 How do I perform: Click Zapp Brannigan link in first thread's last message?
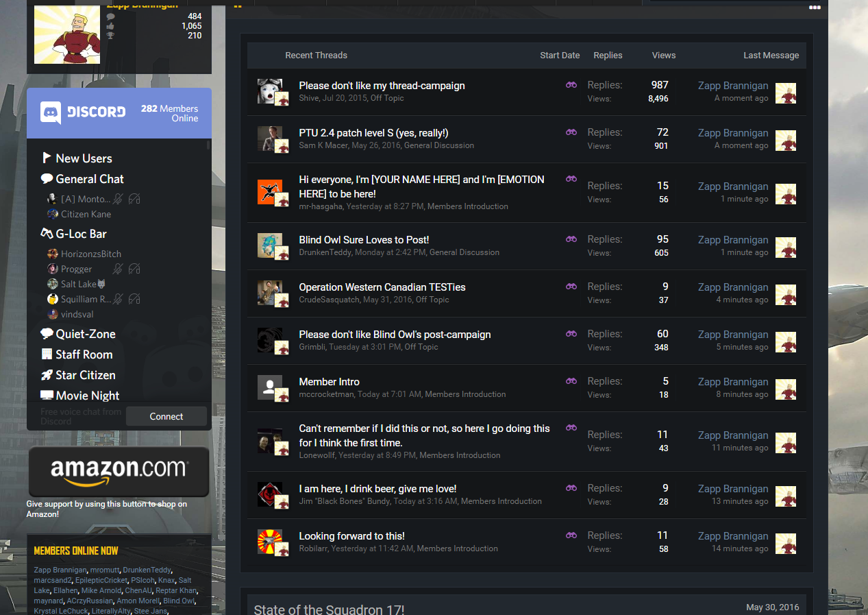click(x=732, y=86)
